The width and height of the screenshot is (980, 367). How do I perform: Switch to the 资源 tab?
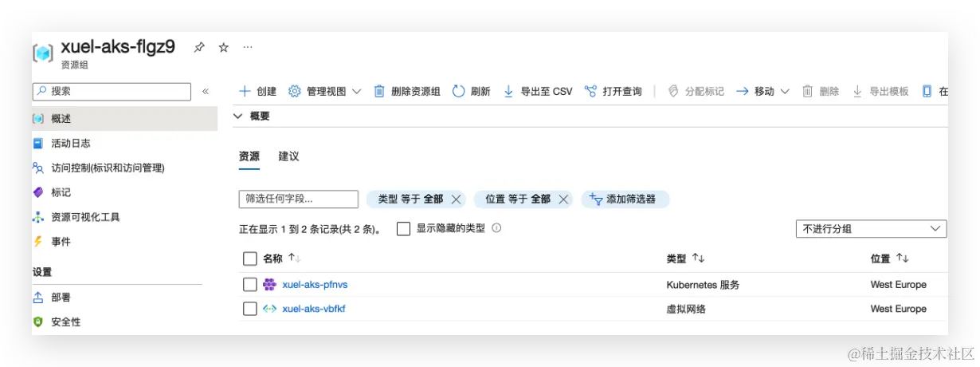[249, 156]
